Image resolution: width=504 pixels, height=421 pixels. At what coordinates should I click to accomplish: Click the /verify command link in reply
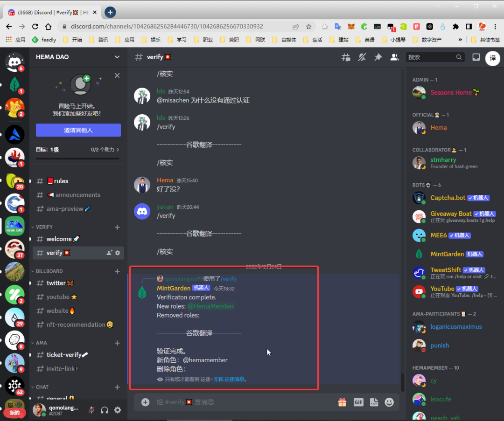coord(229,279)
